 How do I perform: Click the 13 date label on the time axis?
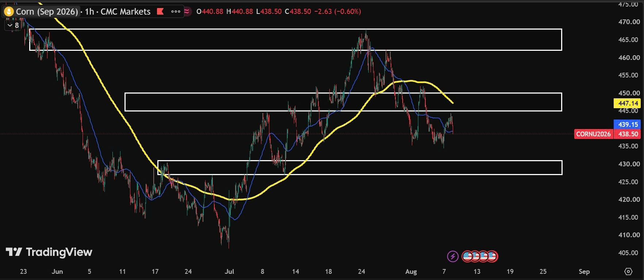point(477,272)
